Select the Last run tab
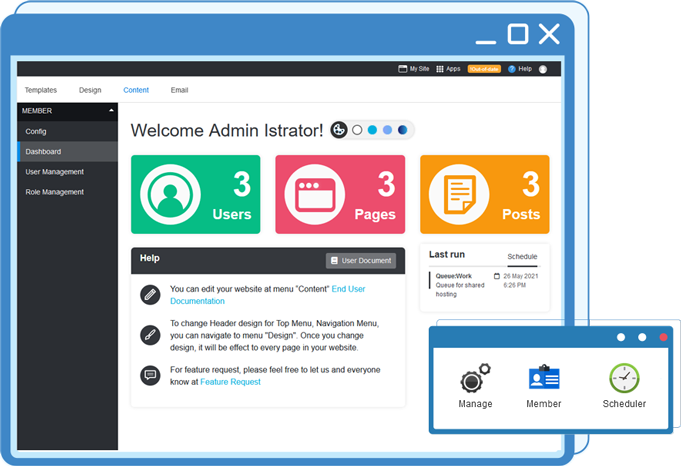Image resolution: width=681 pixels, height=466 pixels. [447, 254]
